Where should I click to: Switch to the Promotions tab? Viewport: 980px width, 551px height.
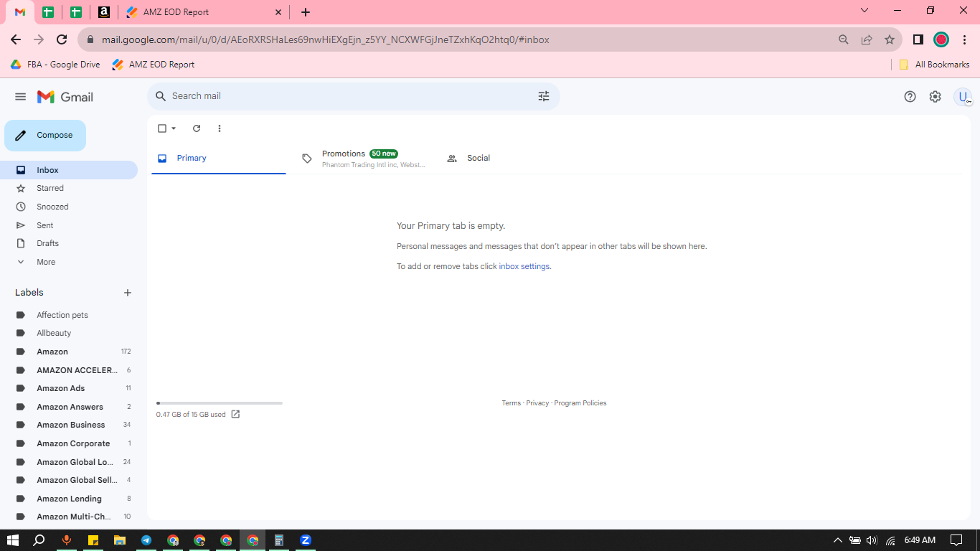click(x=363, y=159)
